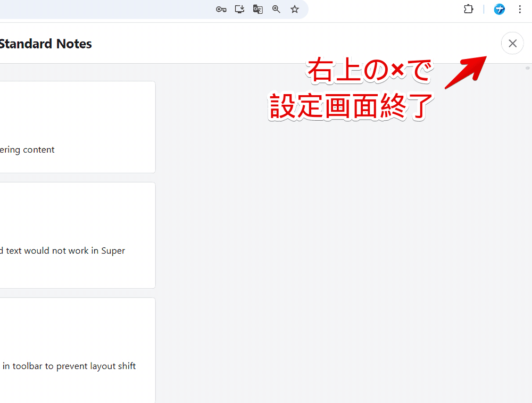Open the Chrome three-dot menu
Screen dimensions: 532x403
pyautogui.click(x=520, y=9)
